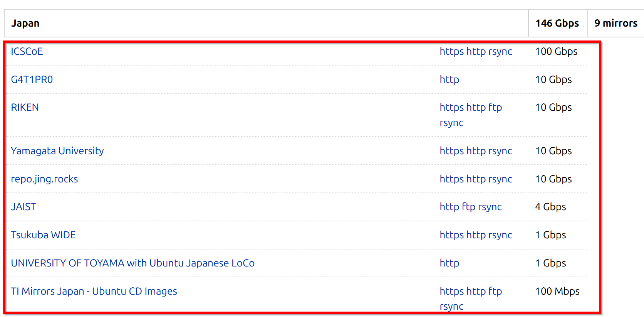644x317 pixels.
Task: Click the "9 mirrors" count header
Action: click(615, 23)
